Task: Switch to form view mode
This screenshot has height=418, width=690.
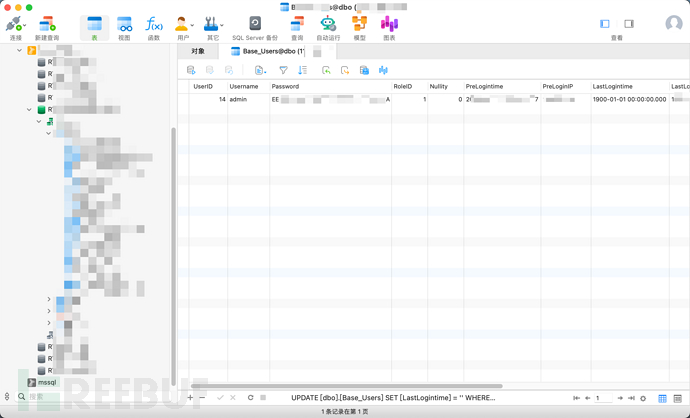Action: pyautogui.click(x=678, y=398)
